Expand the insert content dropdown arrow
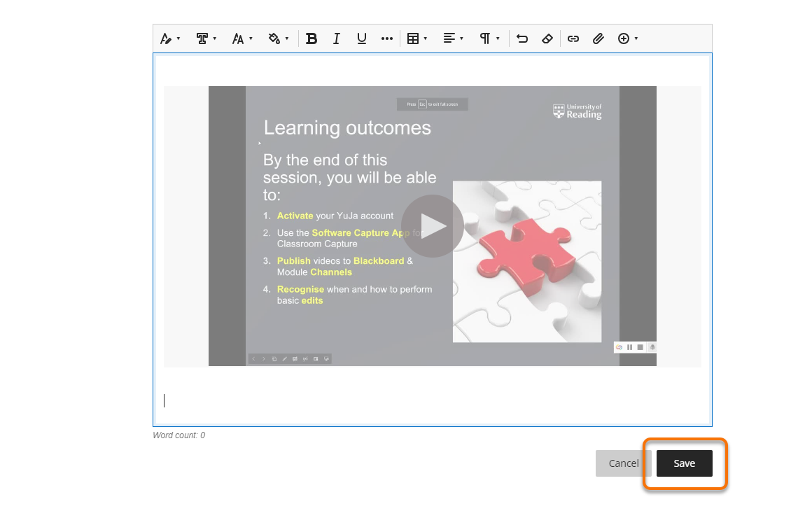 click(636, 38)
